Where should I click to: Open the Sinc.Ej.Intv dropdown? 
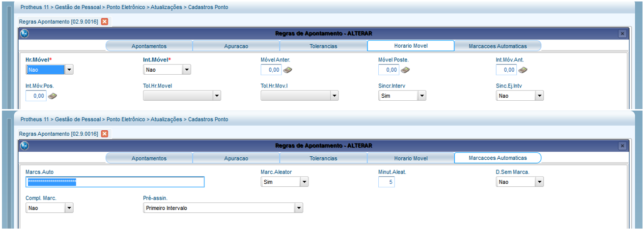click(539, 96)
